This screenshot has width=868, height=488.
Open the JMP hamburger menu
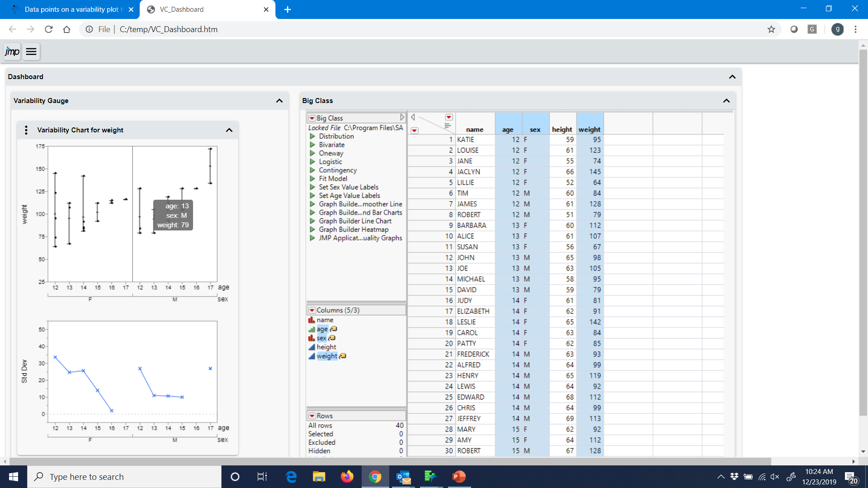tap(31, 52)
